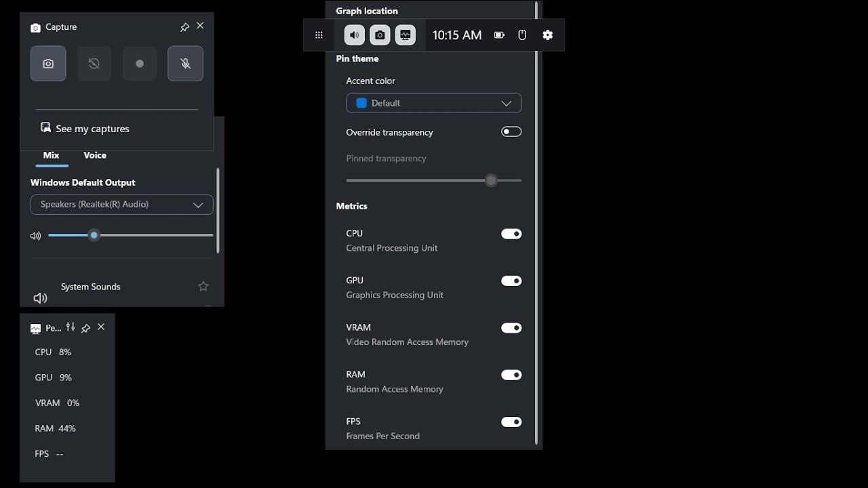Click the blue accent color swatch

(x=361, y=103)
